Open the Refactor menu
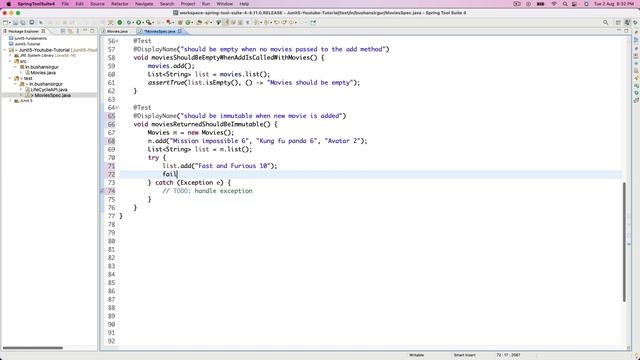Viewport: 640px width, 360px height. 120,4
